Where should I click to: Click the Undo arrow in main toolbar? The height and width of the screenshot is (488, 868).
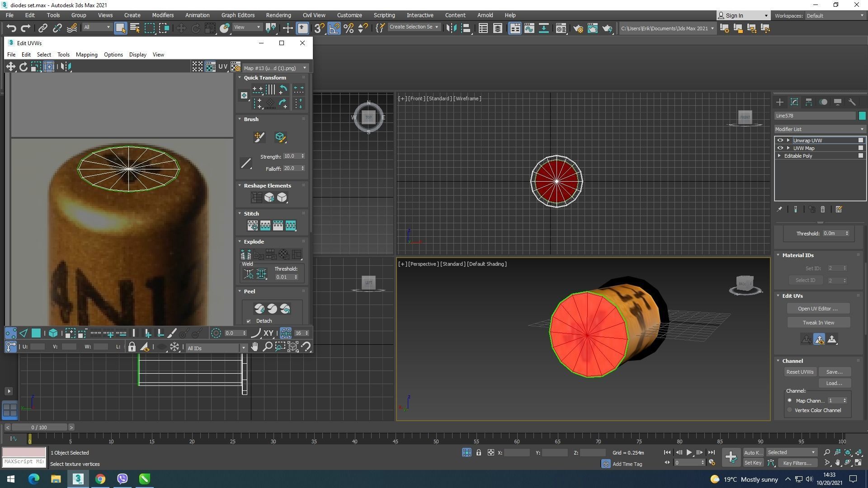(11, 28)
